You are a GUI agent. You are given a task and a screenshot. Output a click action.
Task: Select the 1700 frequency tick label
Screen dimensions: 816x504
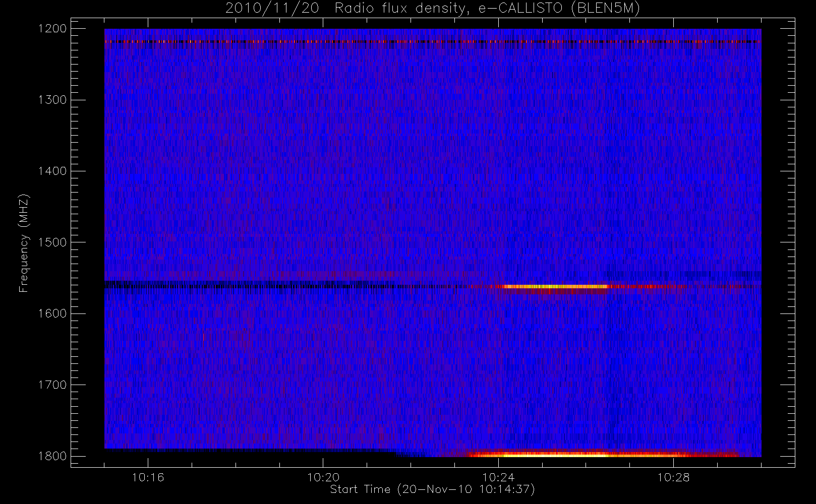click(x=52, y=385)
